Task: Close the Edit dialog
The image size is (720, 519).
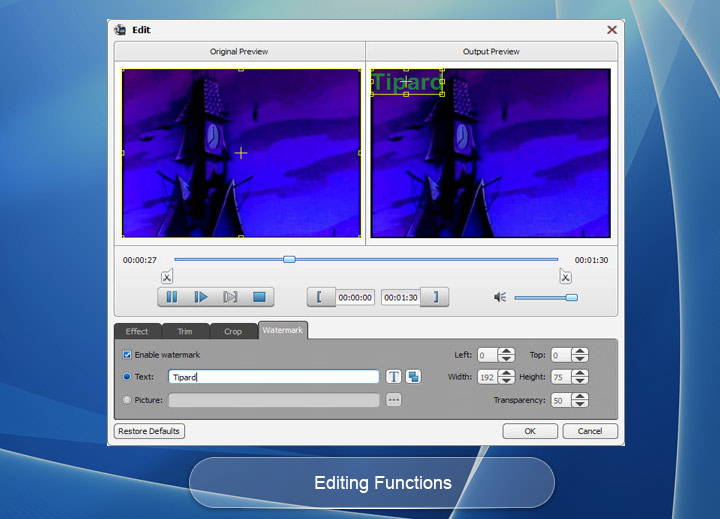Action: (612, 30)
